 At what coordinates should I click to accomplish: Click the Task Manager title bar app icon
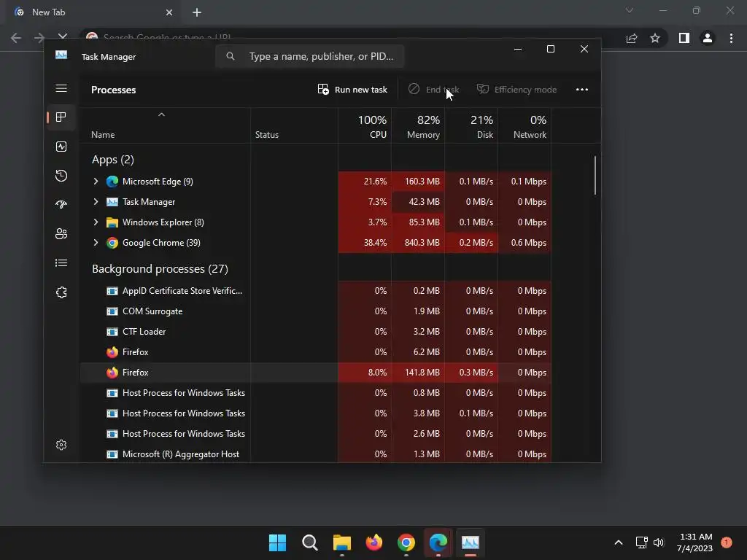pyautogui.click(x=61, y=55)
